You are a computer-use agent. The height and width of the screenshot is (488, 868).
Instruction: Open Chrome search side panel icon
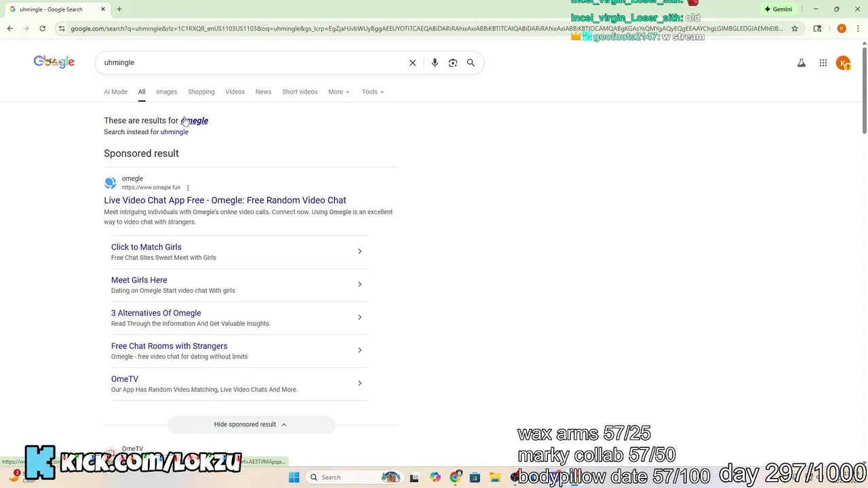click(x=817, y=28)
